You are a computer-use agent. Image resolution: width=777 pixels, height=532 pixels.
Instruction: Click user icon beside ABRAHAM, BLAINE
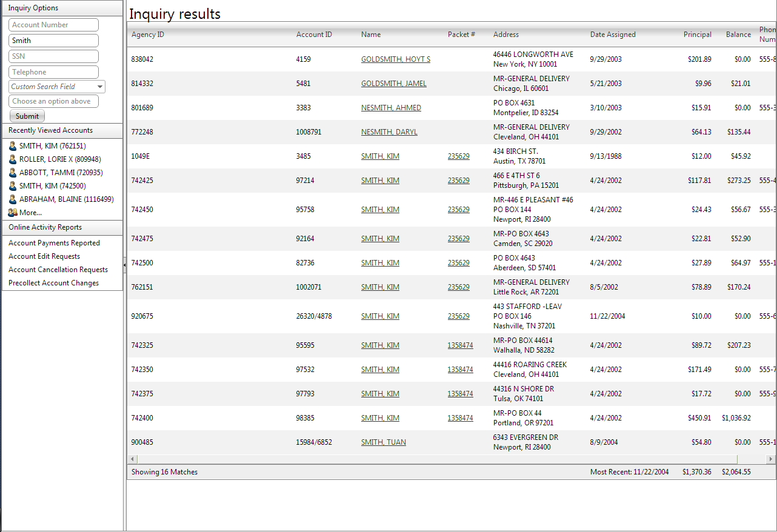(13, 199)
